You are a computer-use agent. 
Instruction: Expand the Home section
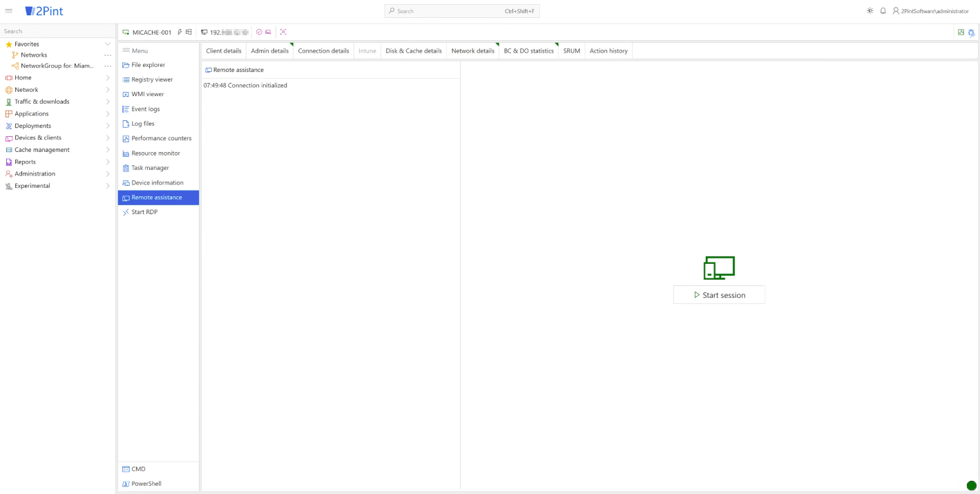tap(108, 78)
